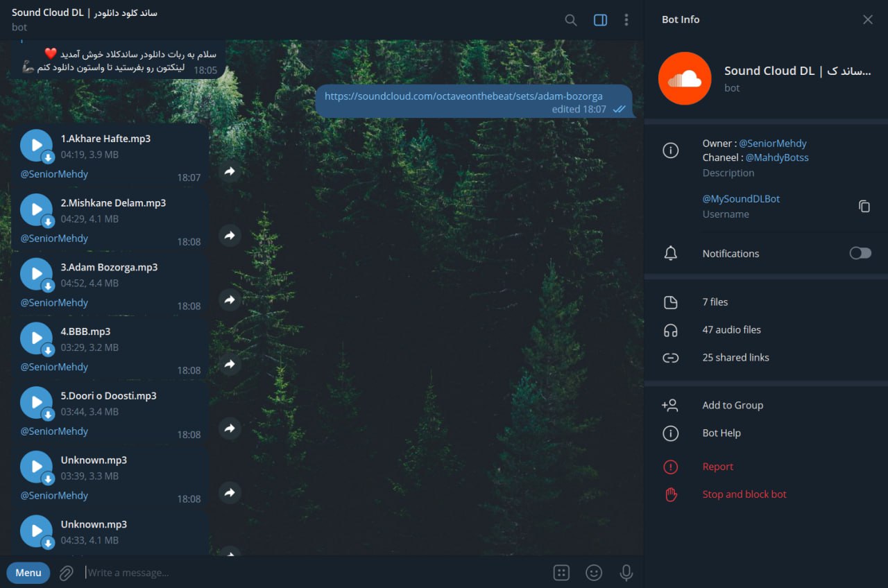The height and width of the screenshot is (588, 888).
Task: Play 1.Akhare Hafte.mp3
Action: coord(36,146)
